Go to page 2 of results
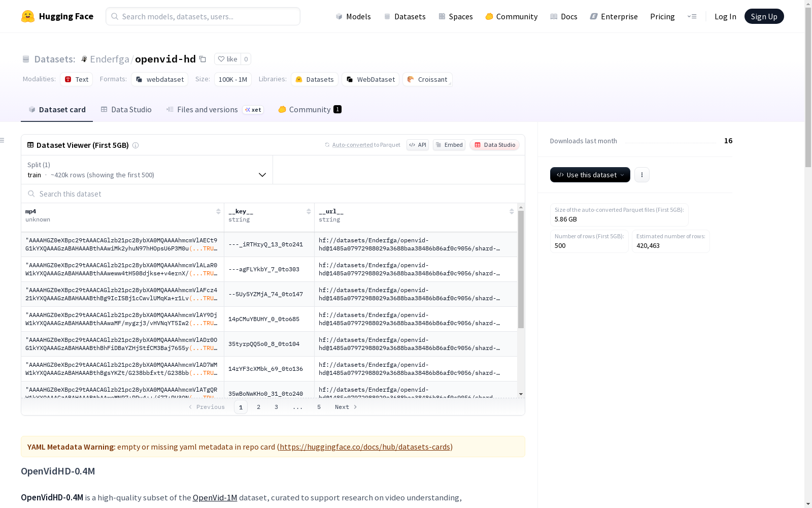This screenshot has width=812, height=508. pyautogui.click(x=258, y=407)
